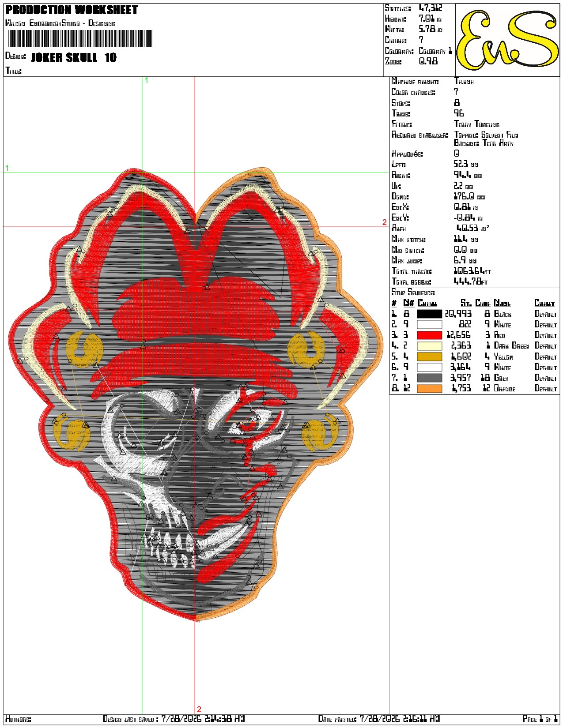563x728 pixels.
Task: Click the Height value 7.01 in
Action: click(x=430, y=19)
